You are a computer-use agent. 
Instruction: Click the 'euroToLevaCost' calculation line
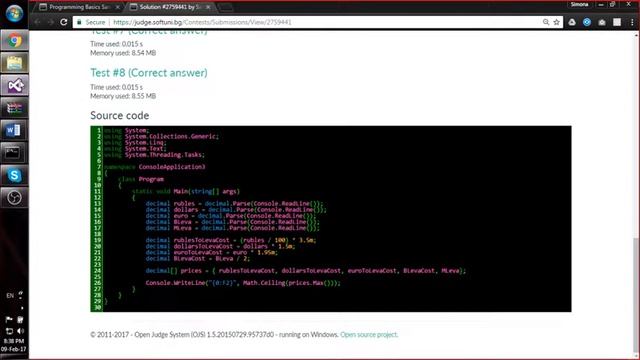coord(212,252)
